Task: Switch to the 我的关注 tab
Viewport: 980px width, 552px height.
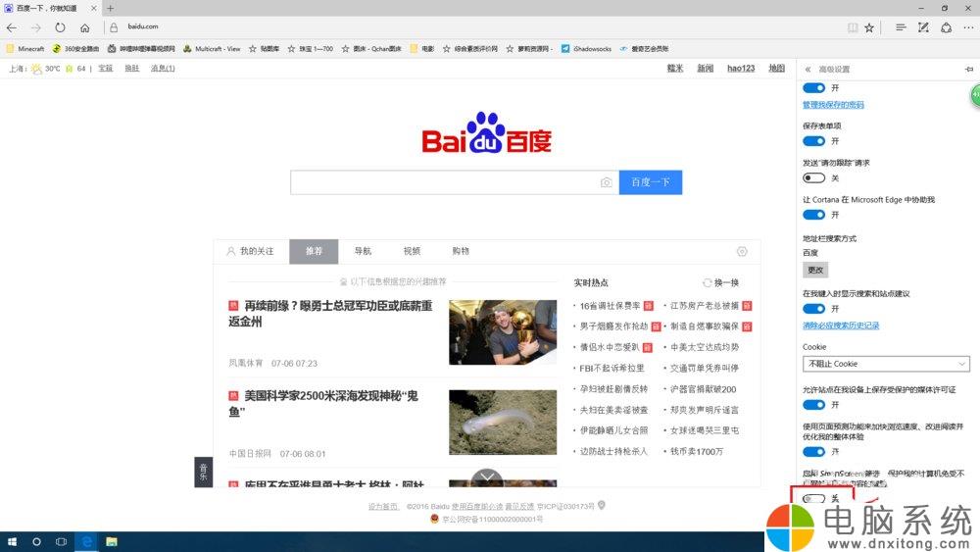Action: coord(251,251)
